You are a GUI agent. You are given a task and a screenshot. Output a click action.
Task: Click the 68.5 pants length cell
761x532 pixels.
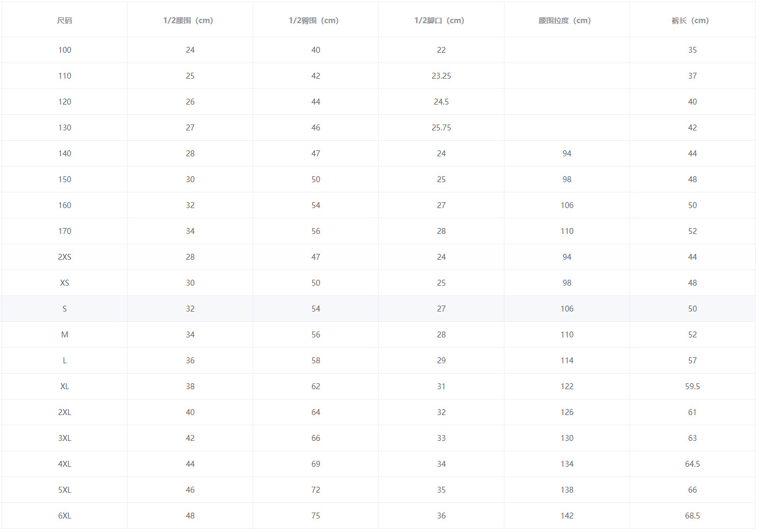pyautogui.click(x=693, y=516)
